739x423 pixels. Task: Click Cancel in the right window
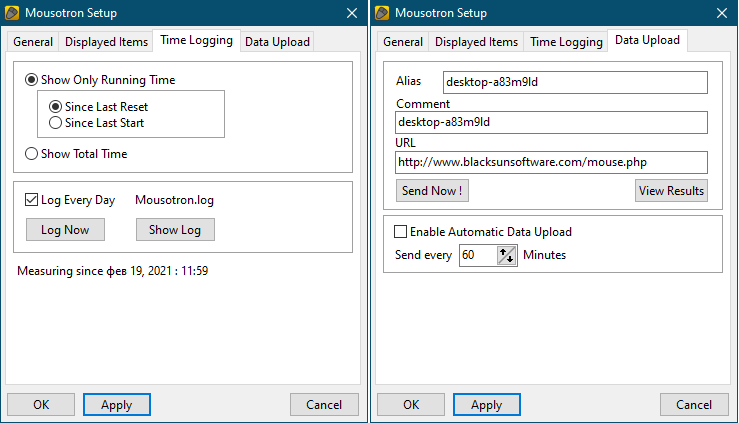[694, 405]
